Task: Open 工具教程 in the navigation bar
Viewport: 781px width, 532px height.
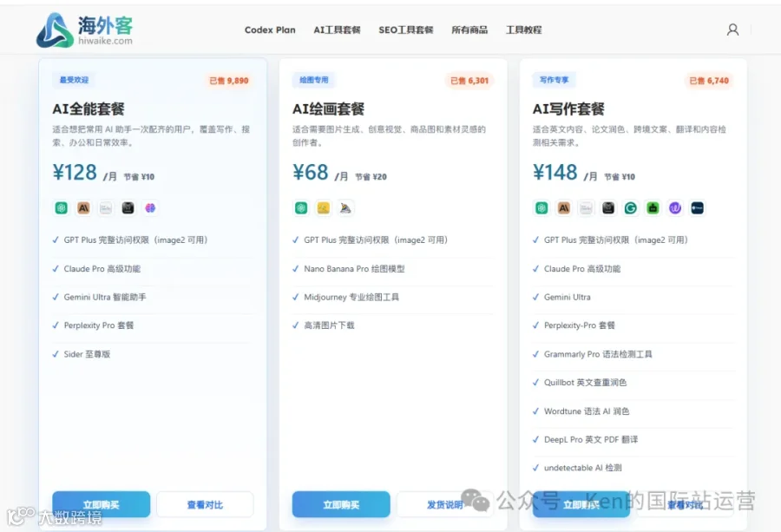Action: [x=524, y=30]
